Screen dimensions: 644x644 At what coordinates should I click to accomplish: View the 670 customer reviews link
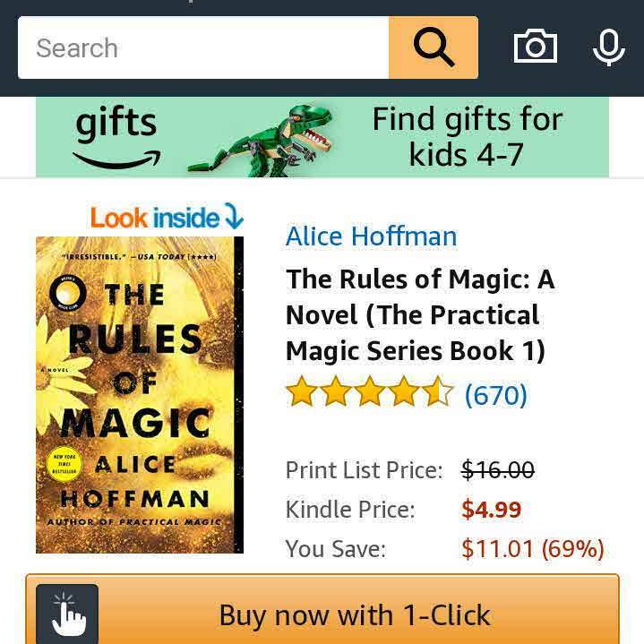tap(495, 395)
